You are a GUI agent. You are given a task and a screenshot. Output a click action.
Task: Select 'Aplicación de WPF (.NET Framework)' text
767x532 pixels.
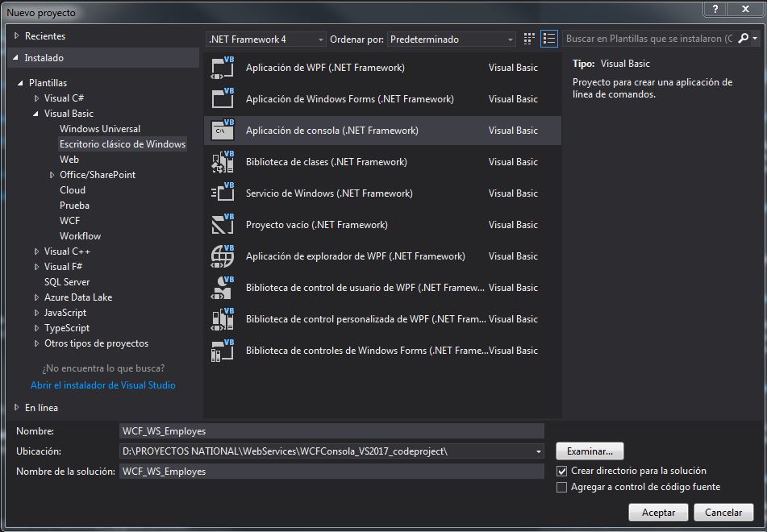click(x=325, y=68)
